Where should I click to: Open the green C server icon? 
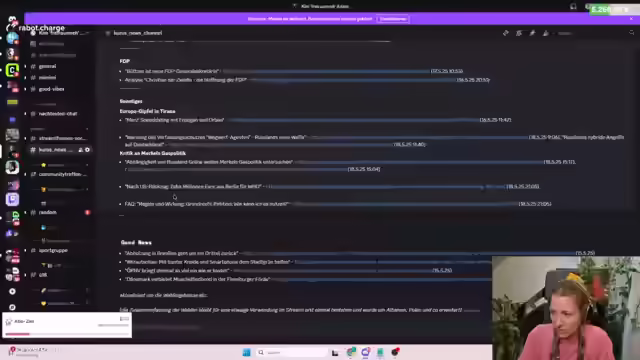(12, 70)
